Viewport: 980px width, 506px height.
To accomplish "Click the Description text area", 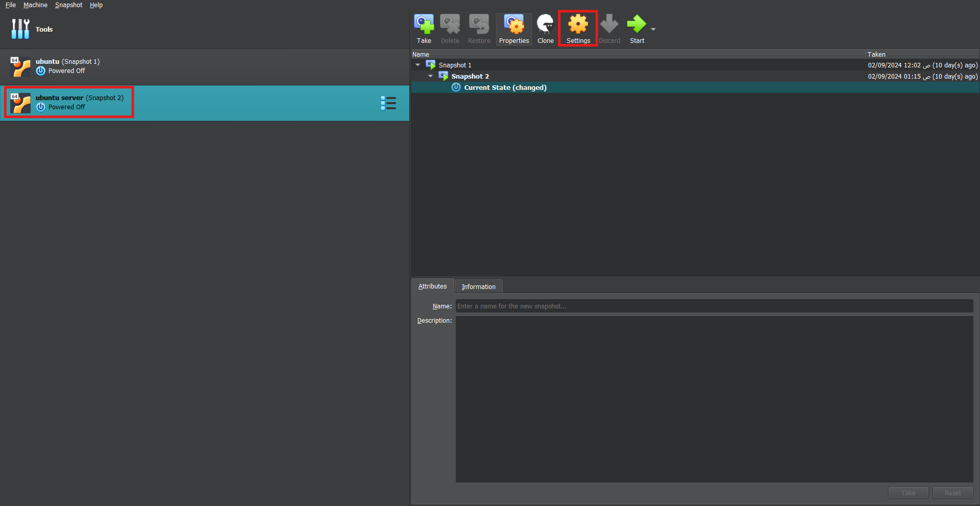I will click(714, 399).
